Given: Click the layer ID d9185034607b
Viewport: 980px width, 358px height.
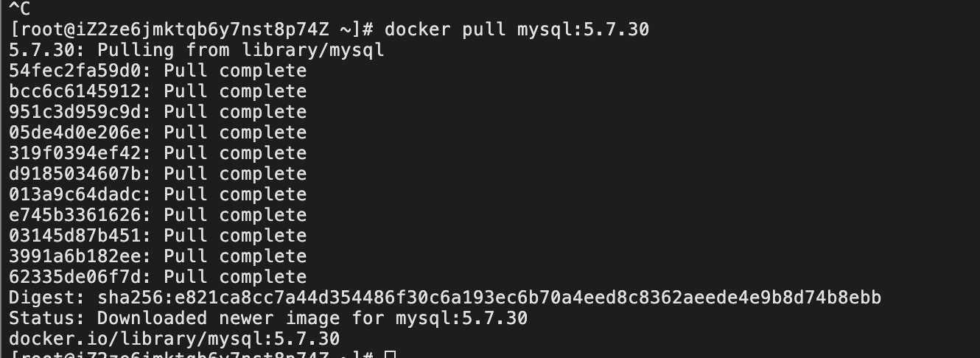Looking at the screenshot, I should [x=76, y=175].
